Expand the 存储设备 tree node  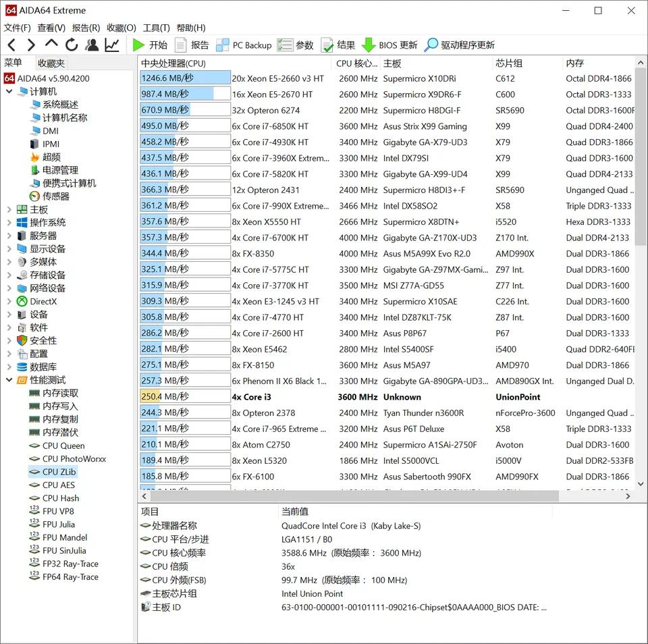click(9, 275)
